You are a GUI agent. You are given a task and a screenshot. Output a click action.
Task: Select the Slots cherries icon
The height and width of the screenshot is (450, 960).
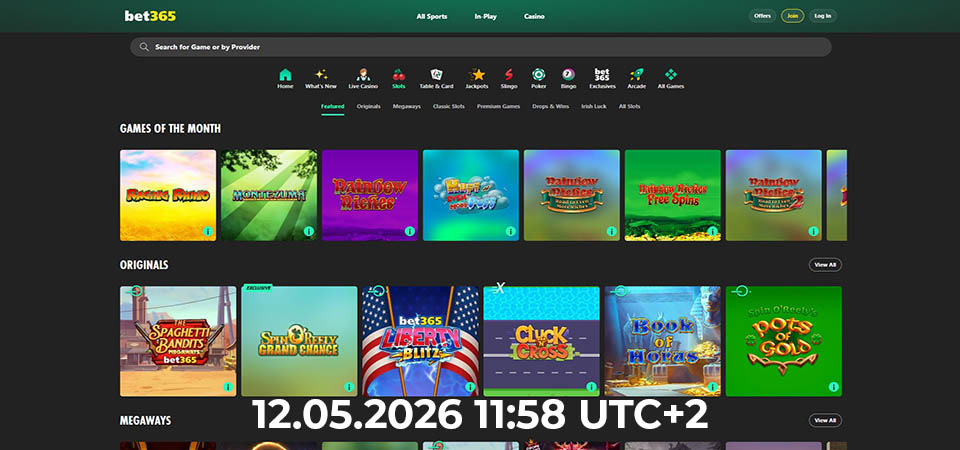coord(399,75)
